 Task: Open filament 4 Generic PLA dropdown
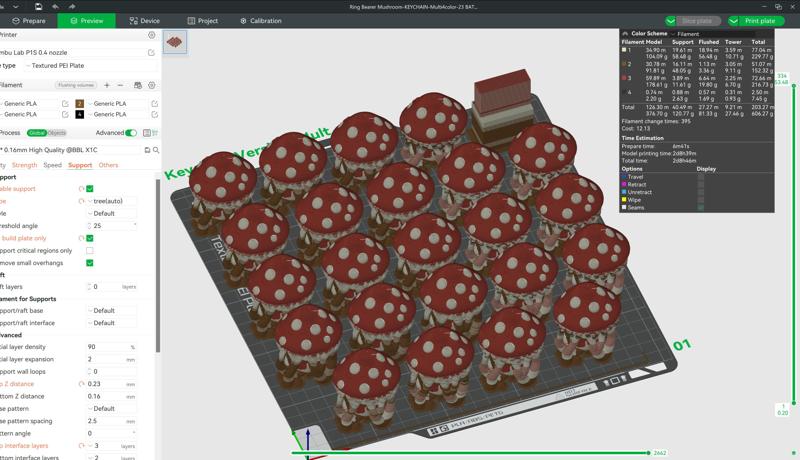pyautogui.click(x=118, y=114)
